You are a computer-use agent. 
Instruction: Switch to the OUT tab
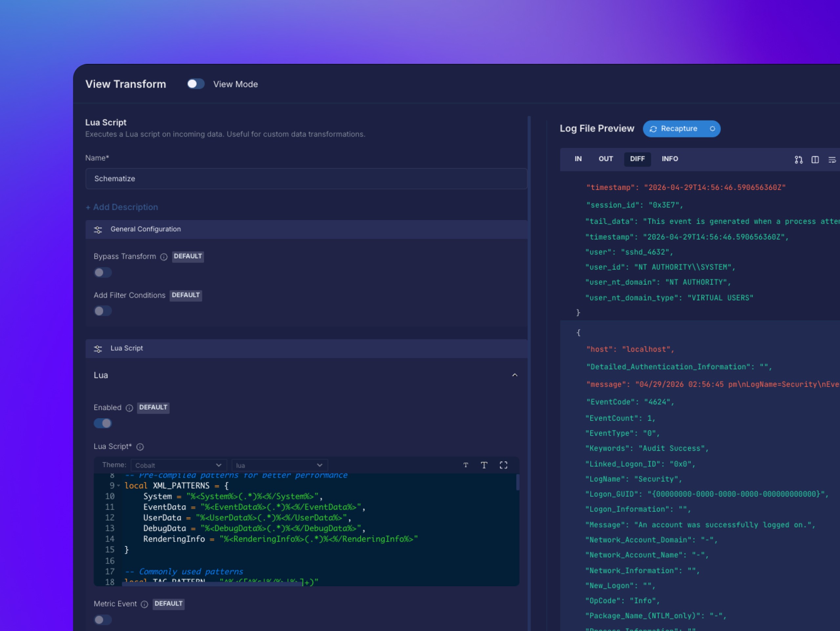[606, 159]
